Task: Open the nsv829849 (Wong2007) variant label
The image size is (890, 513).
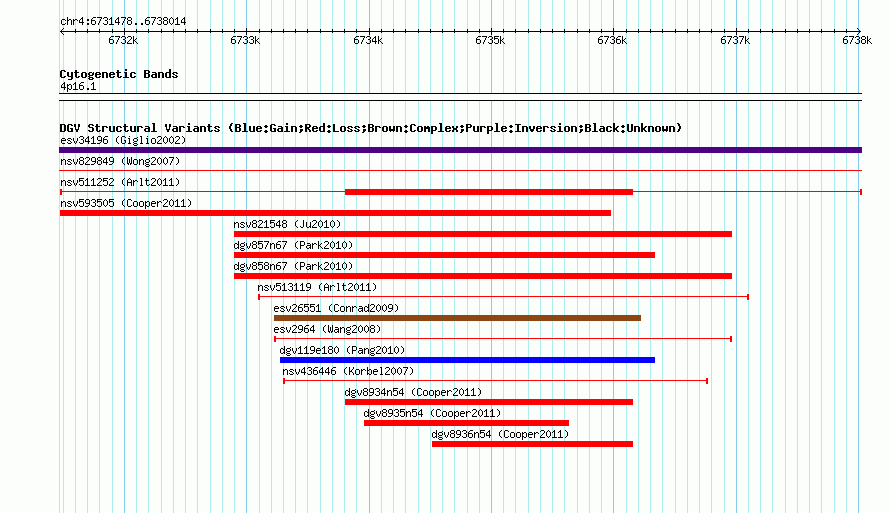Action: pos(120,161)
